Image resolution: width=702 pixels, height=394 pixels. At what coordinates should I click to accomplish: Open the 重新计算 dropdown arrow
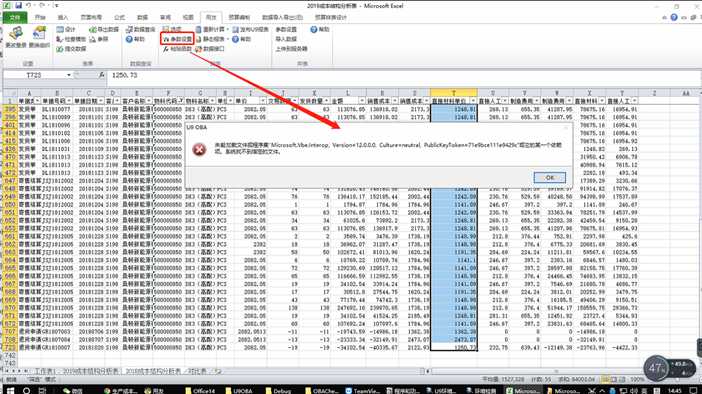point(227,30)
